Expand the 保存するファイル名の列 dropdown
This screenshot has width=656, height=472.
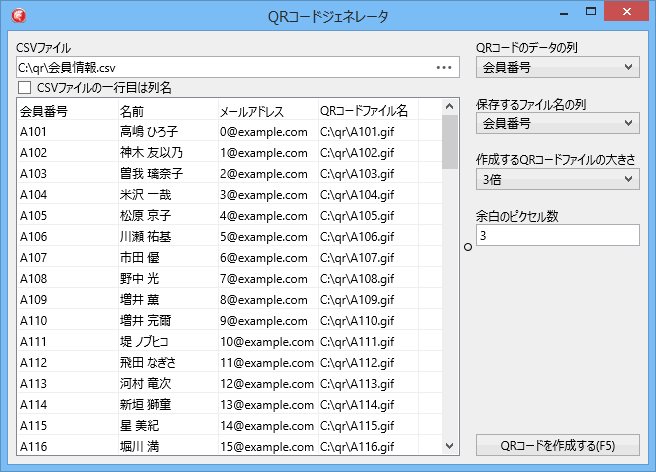(x=557, y=123)
